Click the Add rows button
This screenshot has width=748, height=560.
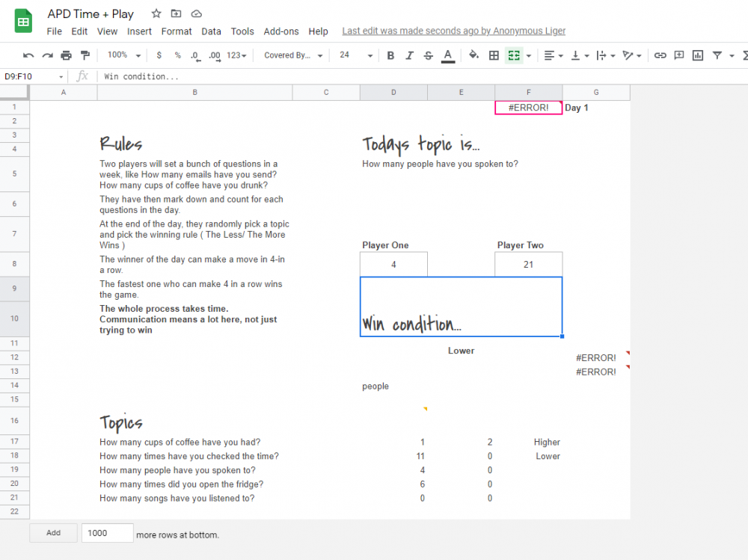53,533
